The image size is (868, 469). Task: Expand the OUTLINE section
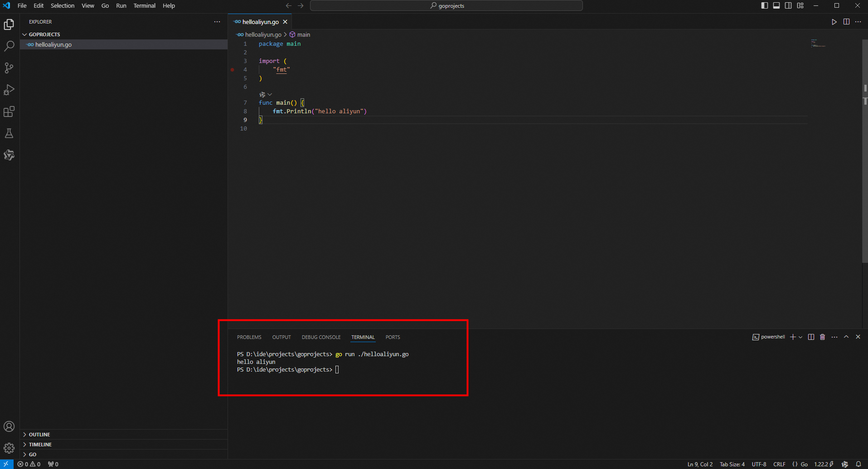point(123,435)
